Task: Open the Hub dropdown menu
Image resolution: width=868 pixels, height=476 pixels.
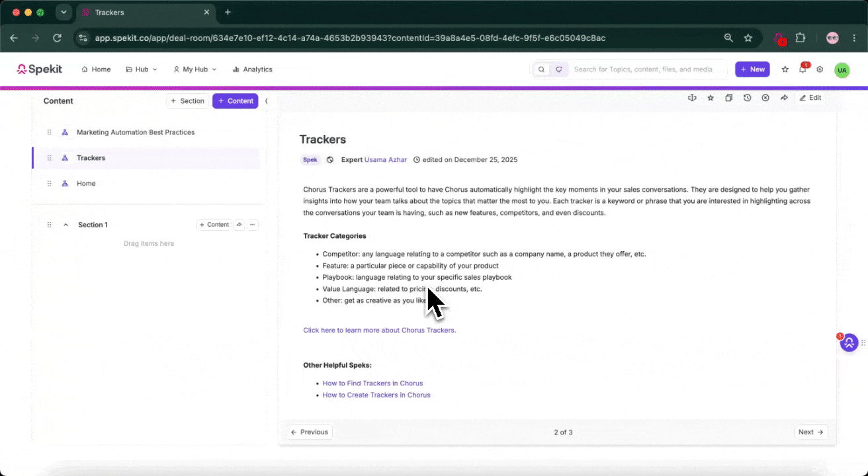Action: click(142, 69)
